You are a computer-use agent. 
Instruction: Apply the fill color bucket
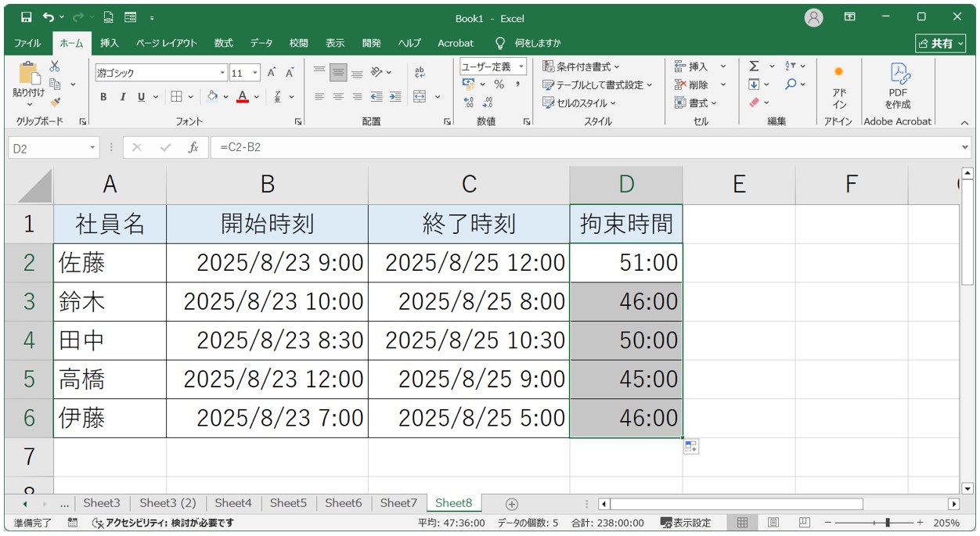pos(212,97)
